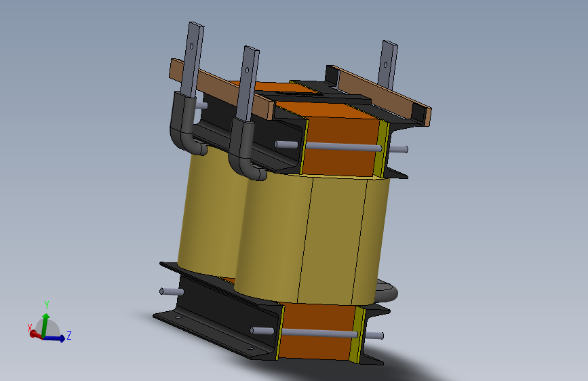Select the upper grey tie rod through core

(343, 146)
